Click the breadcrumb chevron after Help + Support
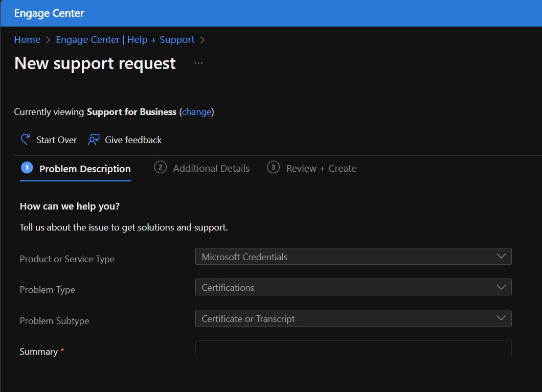The height and width of the screenshot is (392, 542). pos(202,40)
